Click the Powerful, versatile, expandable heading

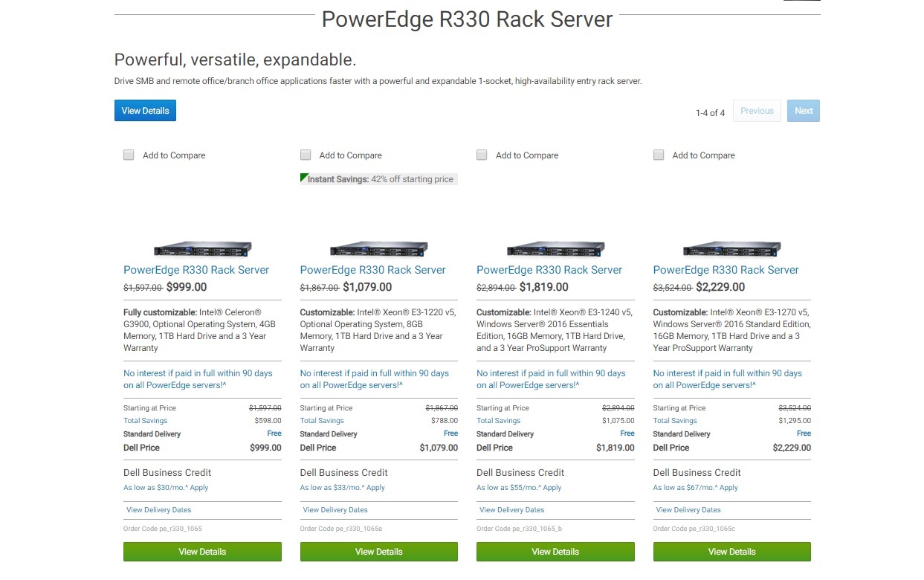[235, 59]
